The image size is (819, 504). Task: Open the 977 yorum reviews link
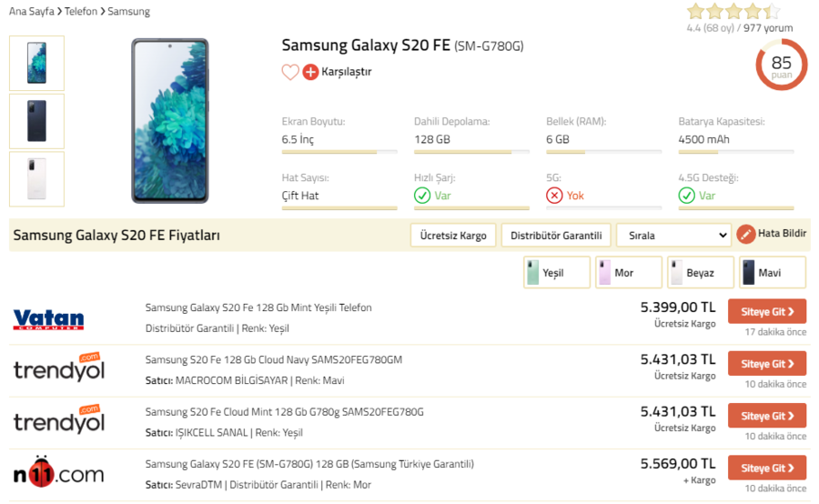[768, 28]
